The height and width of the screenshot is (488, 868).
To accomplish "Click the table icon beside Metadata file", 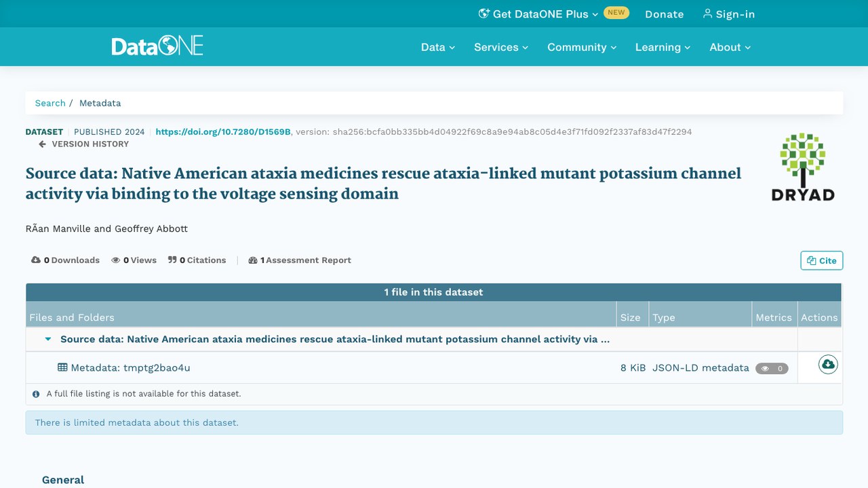I will (62, 367).
